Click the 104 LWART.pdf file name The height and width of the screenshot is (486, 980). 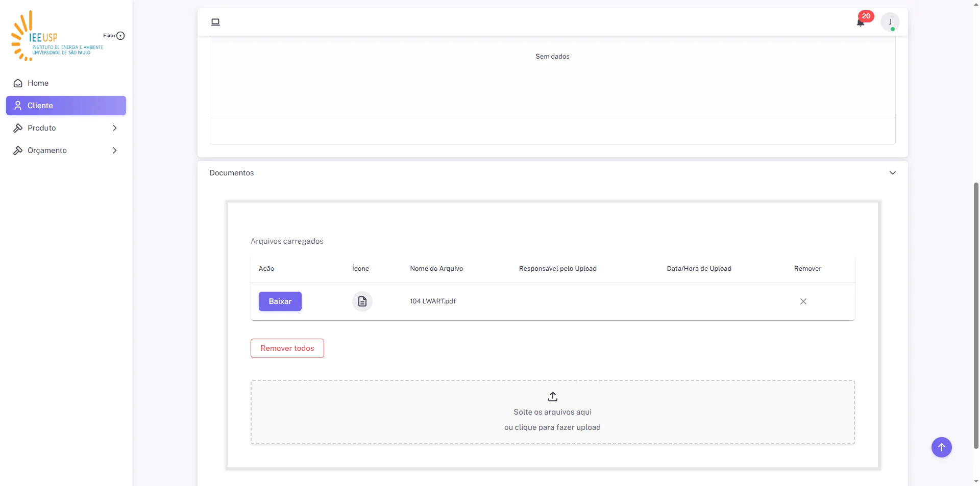coord(433,301)
